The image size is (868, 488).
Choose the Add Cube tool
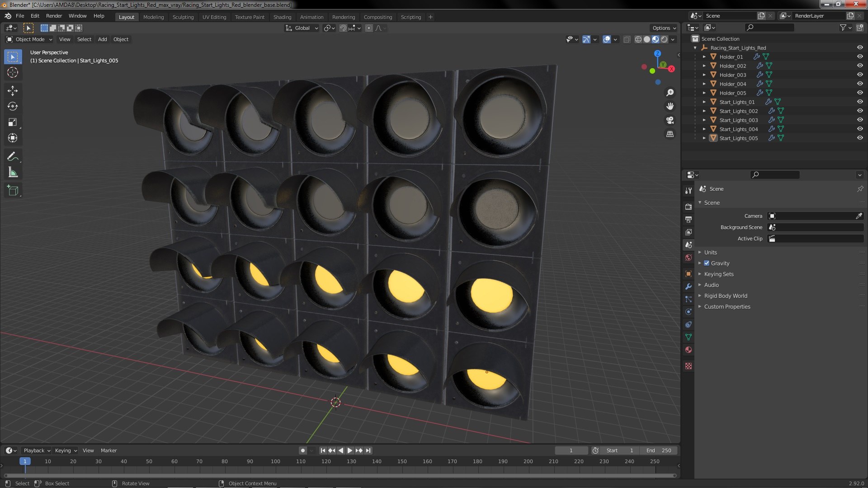coord(13,191)
